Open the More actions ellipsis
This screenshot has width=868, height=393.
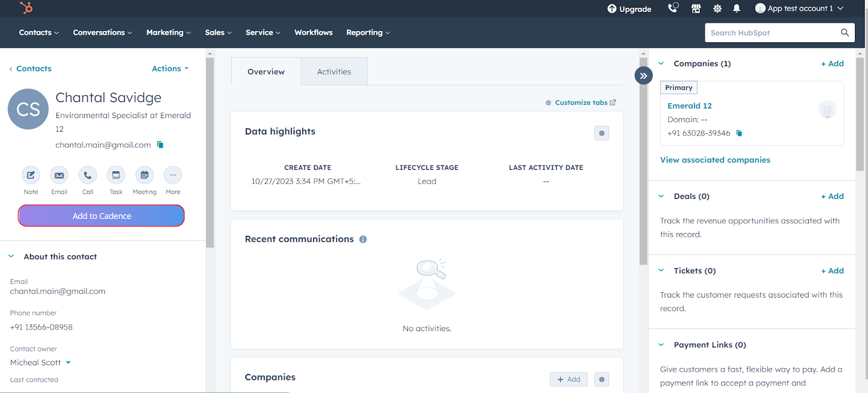click(173, 175)
